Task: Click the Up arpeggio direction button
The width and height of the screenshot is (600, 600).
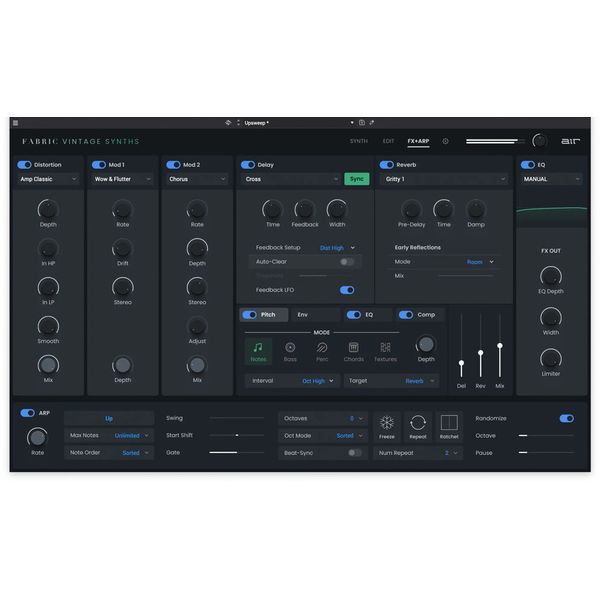Action: [x=109, y=419]
